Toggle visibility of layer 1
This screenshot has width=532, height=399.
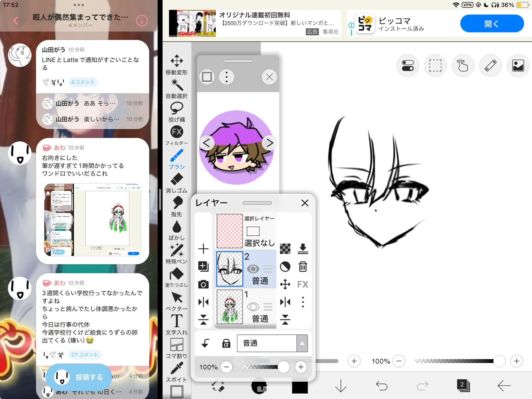point(253,307)
